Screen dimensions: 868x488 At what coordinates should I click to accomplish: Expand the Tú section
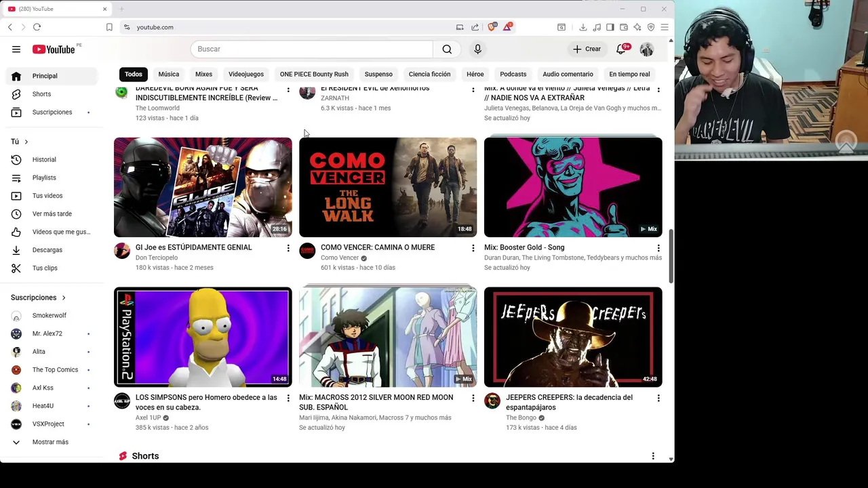(19, 142)
